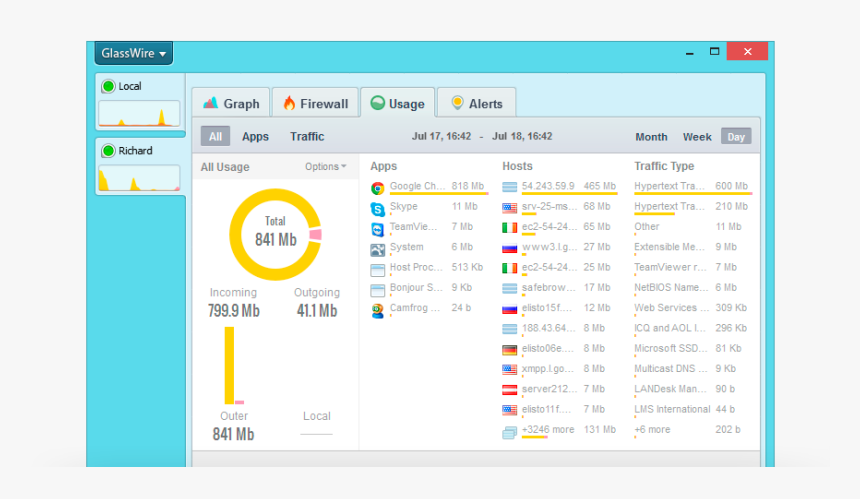Select the Microsoft SSD 81 Kb traffic row
Screen dimensions: 860x499
pos(692,349)
